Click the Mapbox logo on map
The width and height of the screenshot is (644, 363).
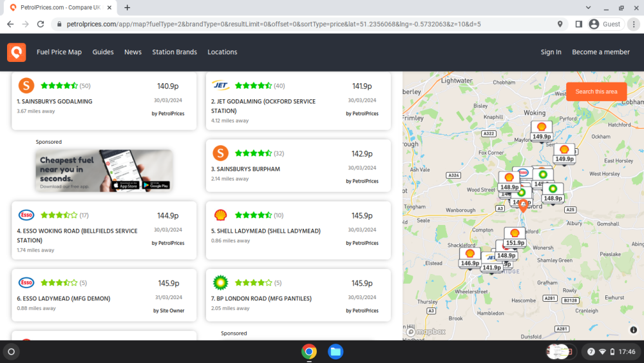pyautogui.click(x=426, y=332)
